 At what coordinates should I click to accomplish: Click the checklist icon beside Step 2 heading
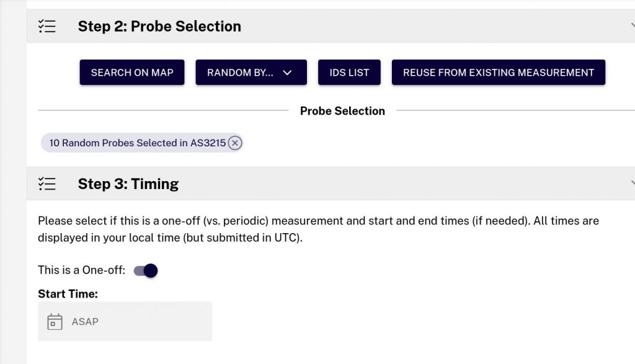pos(47,26)
